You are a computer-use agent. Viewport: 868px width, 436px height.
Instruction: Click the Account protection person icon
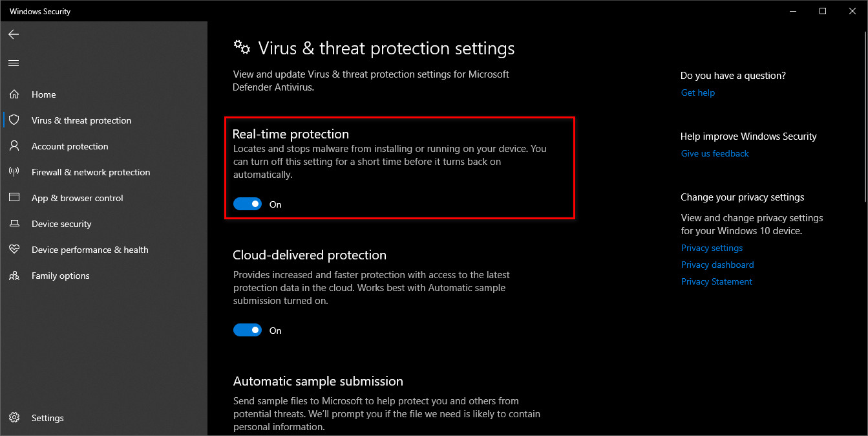point(14,146)
